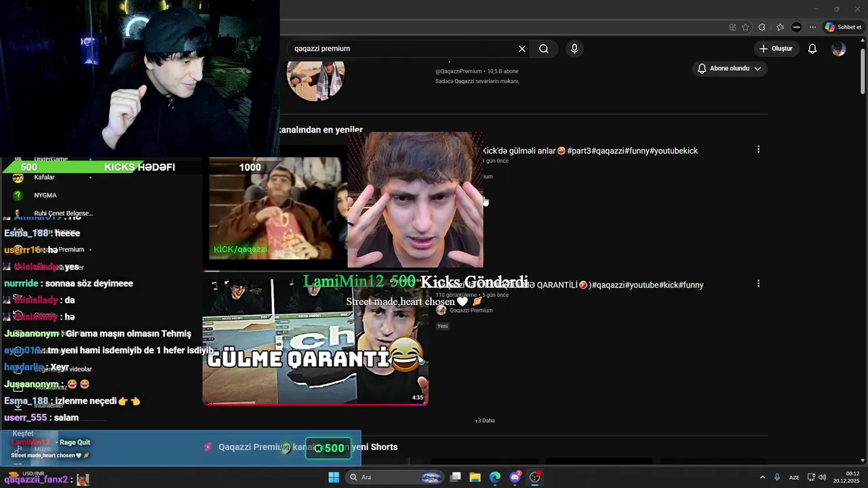The width and height of the screenshot is (868, 488).
Task: Click the Yeni badge under second video
Action: click(x=443, y=326)
